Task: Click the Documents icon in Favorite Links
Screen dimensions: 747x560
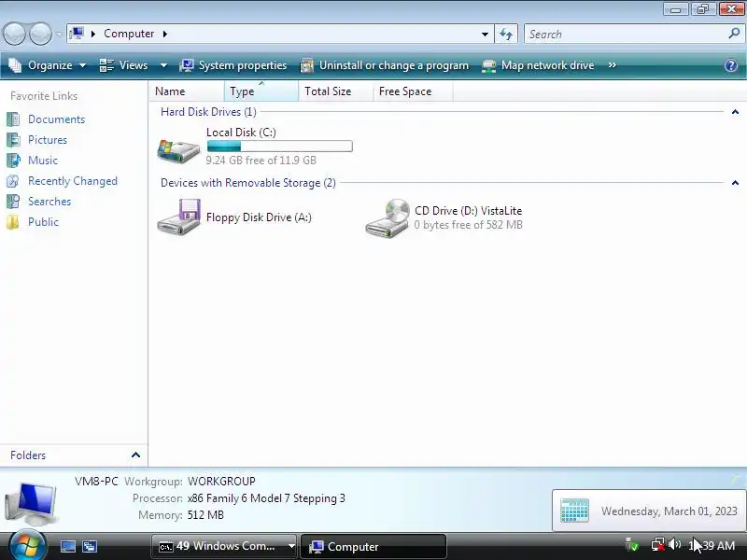Action: 13,119
